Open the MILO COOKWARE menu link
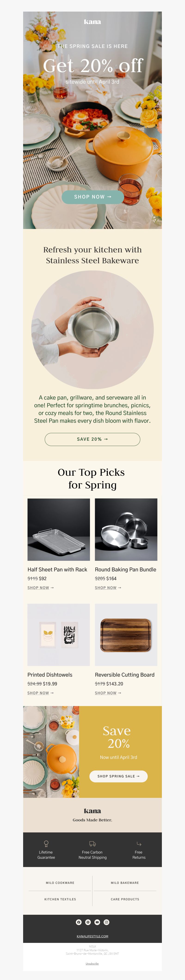 pos(60,883)
